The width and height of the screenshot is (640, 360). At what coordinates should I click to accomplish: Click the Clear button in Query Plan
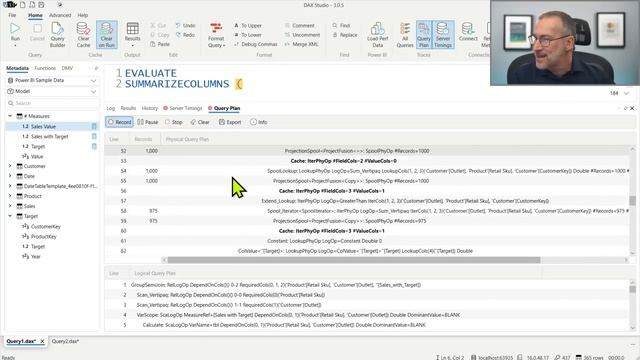[x=200, y=122]
